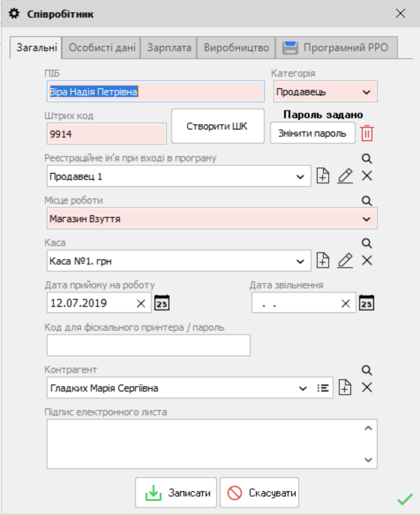
Task: Open calendar picker for Дата звільнення
Action: tap(367, 303)
